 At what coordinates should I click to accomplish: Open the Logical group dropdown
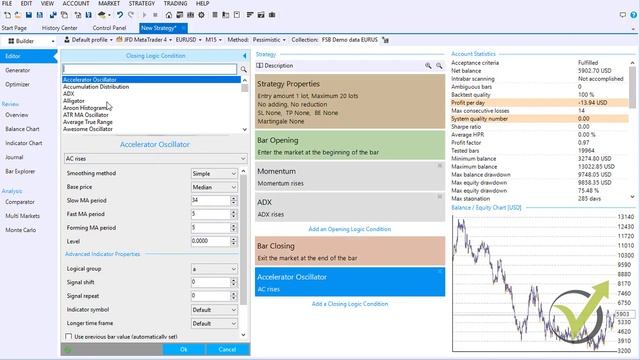[214, 269]
